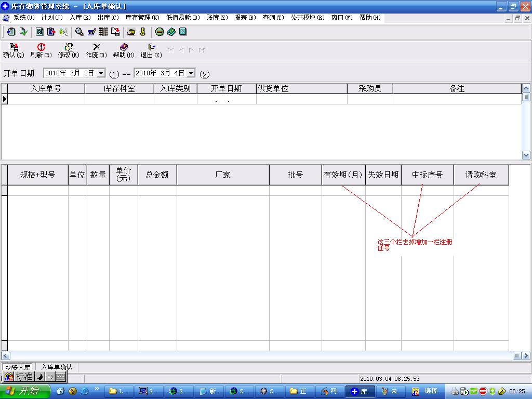The image size is (532, 399).
Task: Click the yellow folder hand icon
Action: (x=131, y=32)
